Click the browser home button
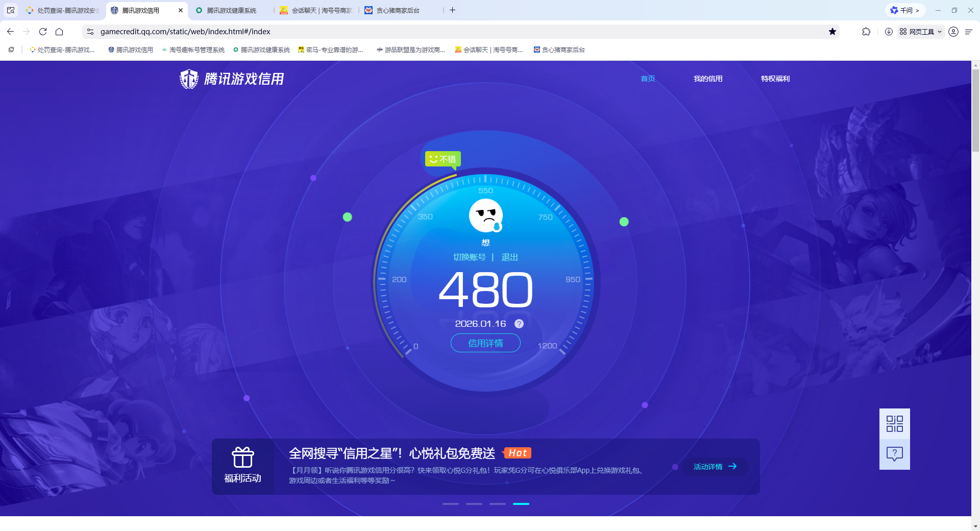This screenshot has height=531, width=980. [60, 31]
